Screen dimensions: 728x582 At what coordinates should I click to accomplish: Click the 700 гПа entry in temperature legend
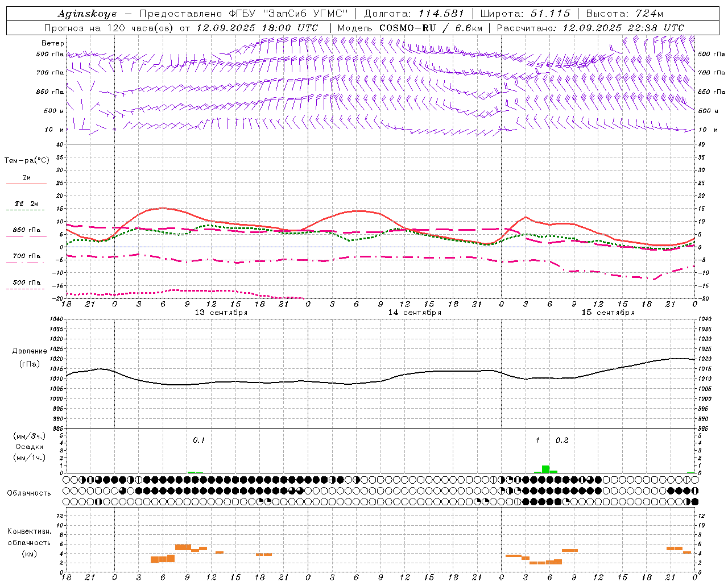point(27,256)
